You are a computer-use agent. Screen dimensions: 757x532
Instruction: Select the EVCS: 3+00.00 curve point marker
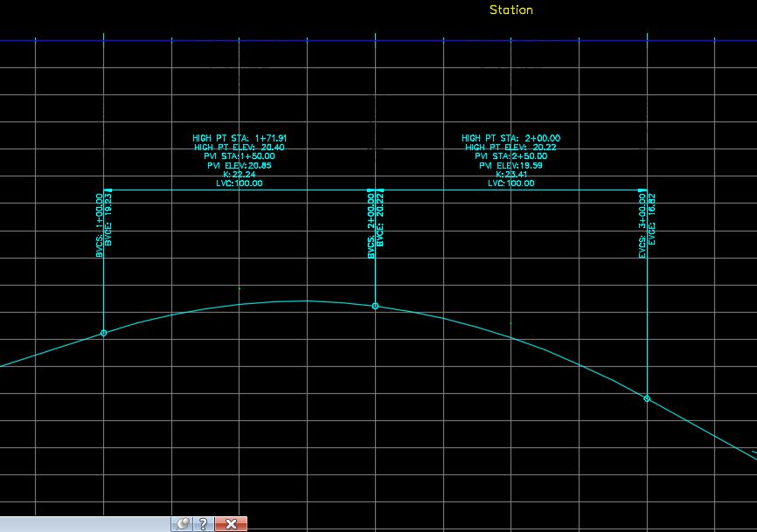pyautogui.click(x=647, y=397)
